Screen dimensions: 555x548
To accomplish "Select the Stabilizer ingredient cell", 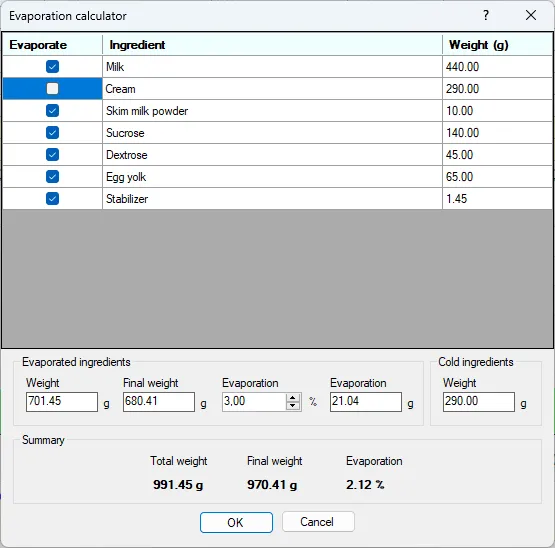I will 272,198.
